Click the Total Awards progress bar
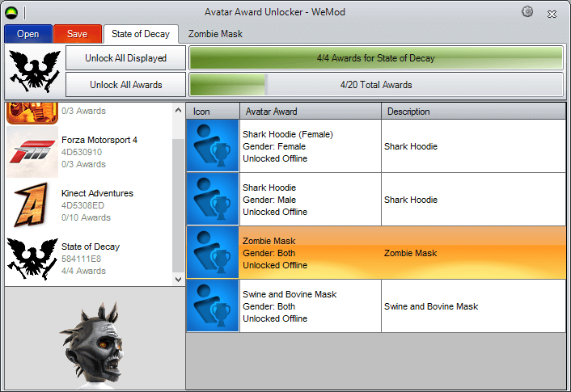Image resolution: width=571 pixels, height=392 pixels. point(376,85)
